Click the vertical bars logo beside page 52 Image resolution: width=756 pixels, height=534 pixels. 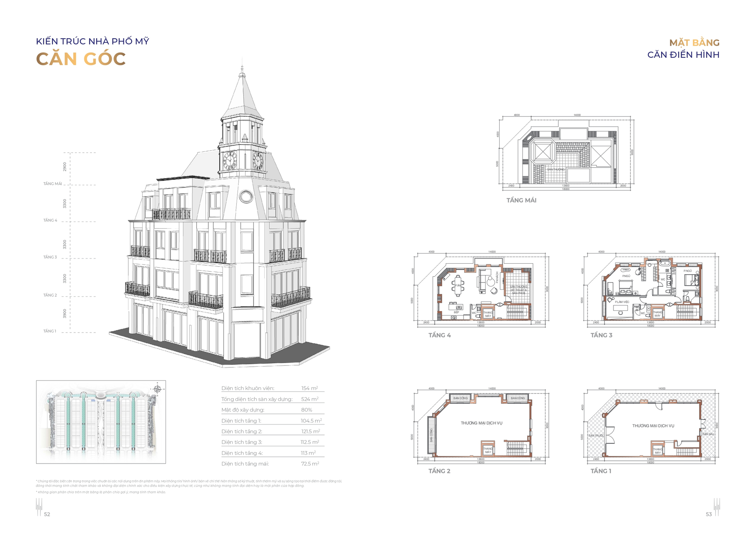click(x=39, y=507)
